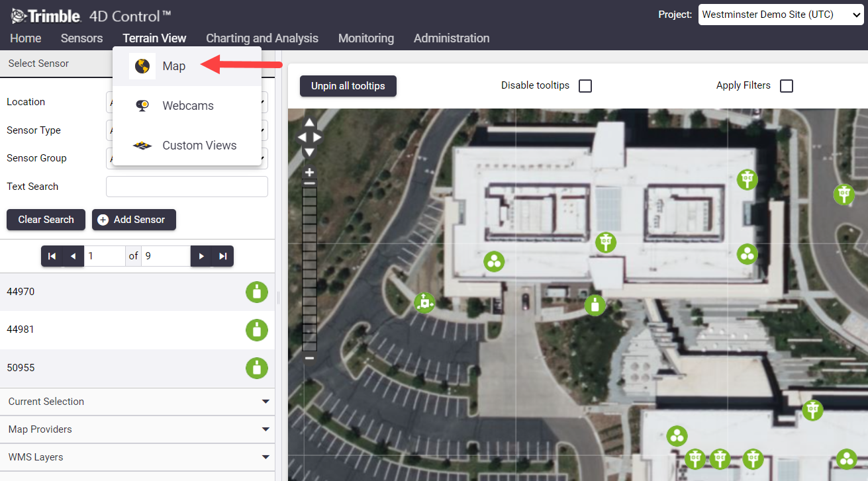
Task: Select sensor row 44970
Action: [137, 292]
